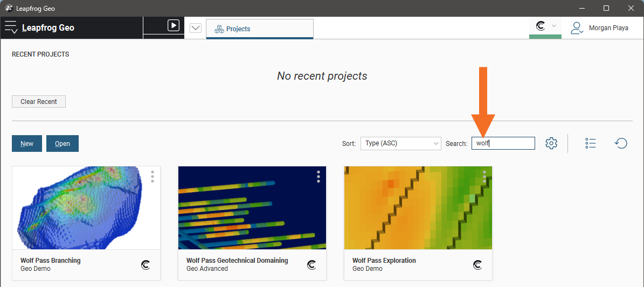This screenshot has height=287, width=644.
Task: Click the Clear Recent button
Action: click(39, 101)
